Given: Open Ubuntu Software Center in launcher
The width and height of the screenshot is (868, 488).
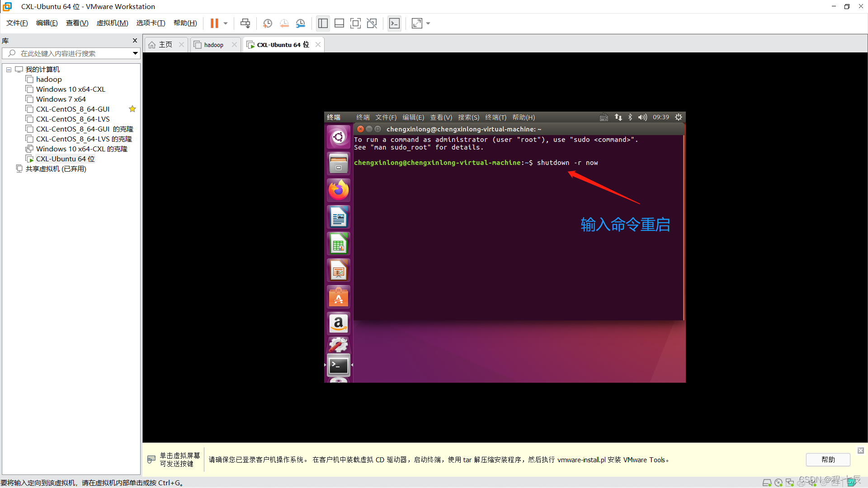Looking at the screenshot, I should point(338,297).
